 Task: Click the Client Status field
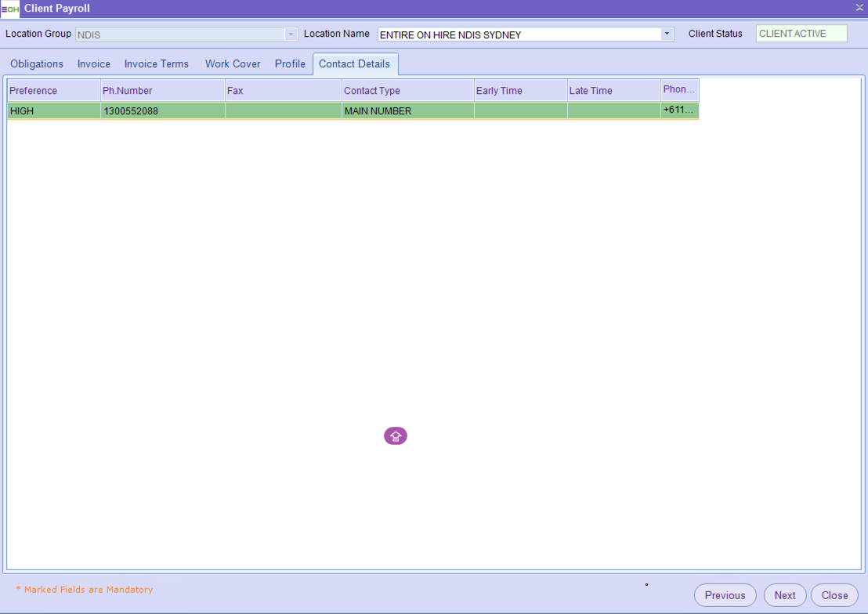[801, 34]
